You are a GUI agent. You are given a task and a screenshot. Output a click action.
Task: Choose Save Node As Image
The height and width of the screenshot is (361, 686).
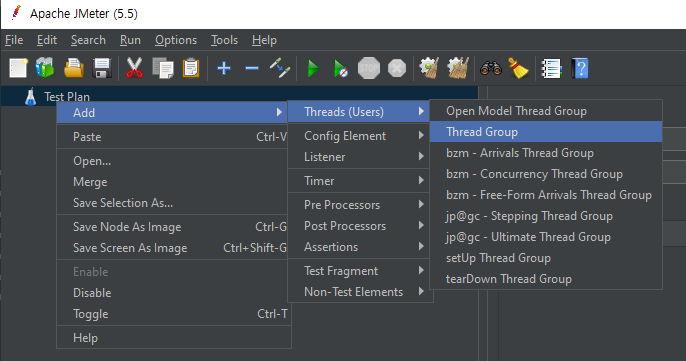172,227
